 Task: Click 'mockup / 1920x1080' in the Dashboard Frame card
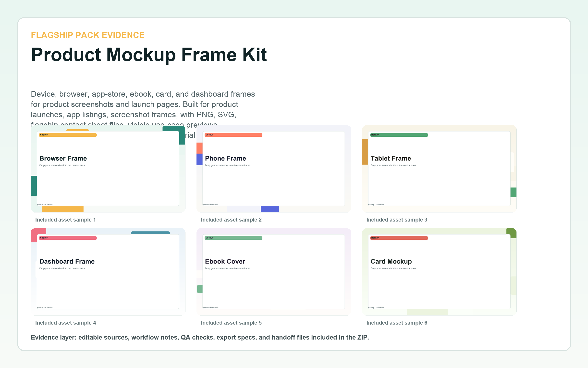pos(45,308)
